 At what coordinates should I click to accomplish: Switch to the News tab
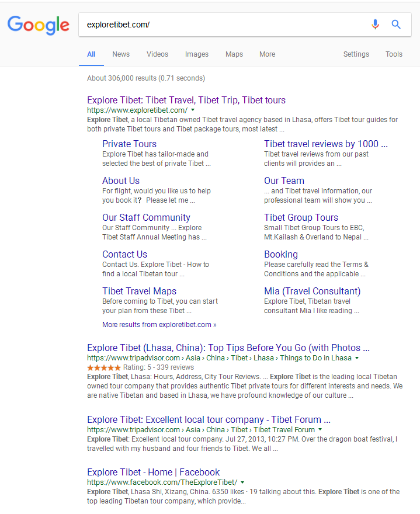[x=121, y=54]
